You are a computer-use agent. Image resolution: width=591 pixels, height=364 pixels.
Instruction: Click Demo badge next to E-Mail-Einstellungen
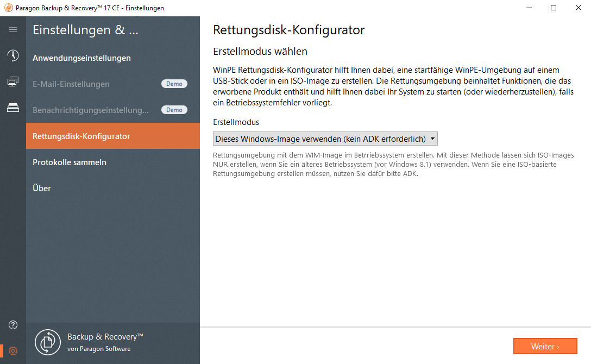[174, 84]
